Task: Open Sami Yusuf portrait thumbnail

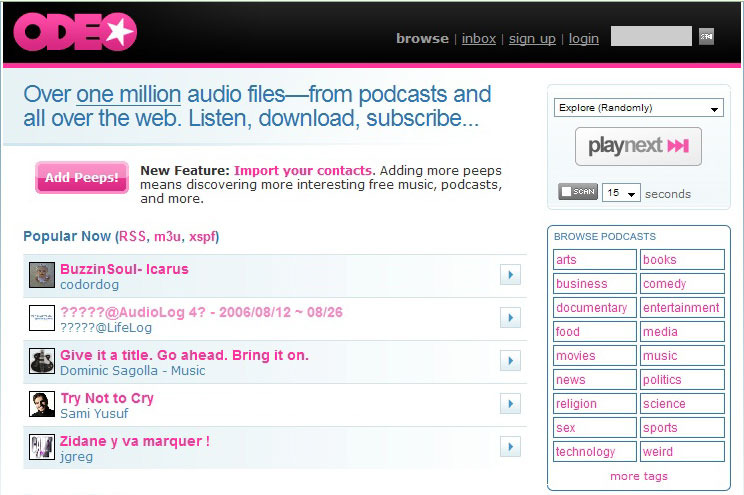Action: point(42,404)
